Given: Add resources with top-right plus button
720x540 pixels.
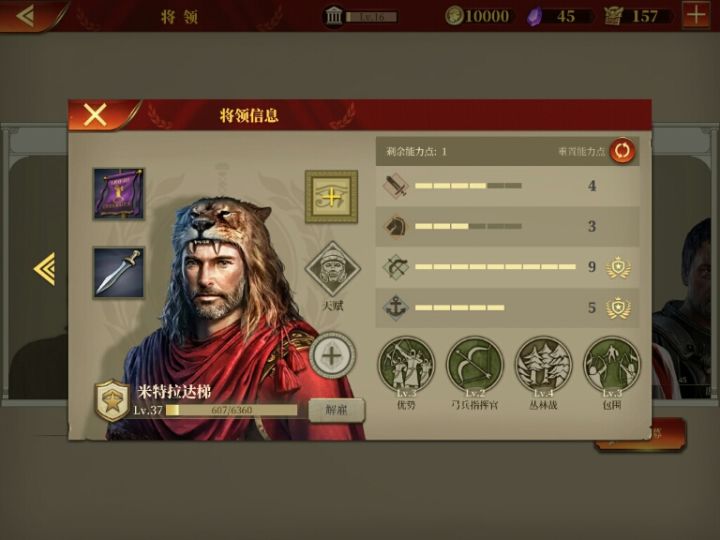Looking at the screenshot, I should 696,16.
